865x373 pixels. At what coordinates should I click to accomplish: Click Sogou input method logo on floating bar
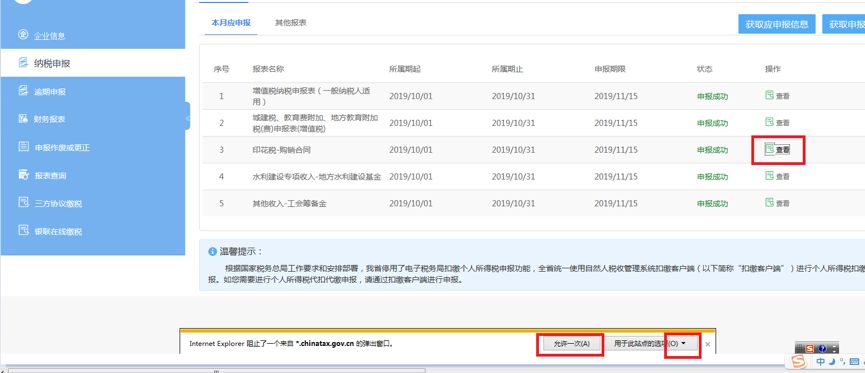798,361
